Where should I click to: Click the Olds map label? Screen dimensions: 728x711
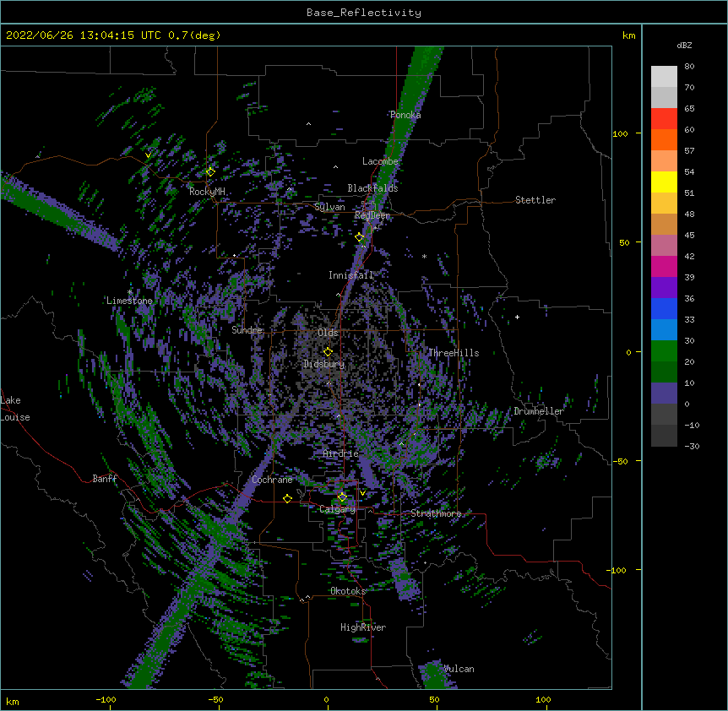[x=328, y=333]
